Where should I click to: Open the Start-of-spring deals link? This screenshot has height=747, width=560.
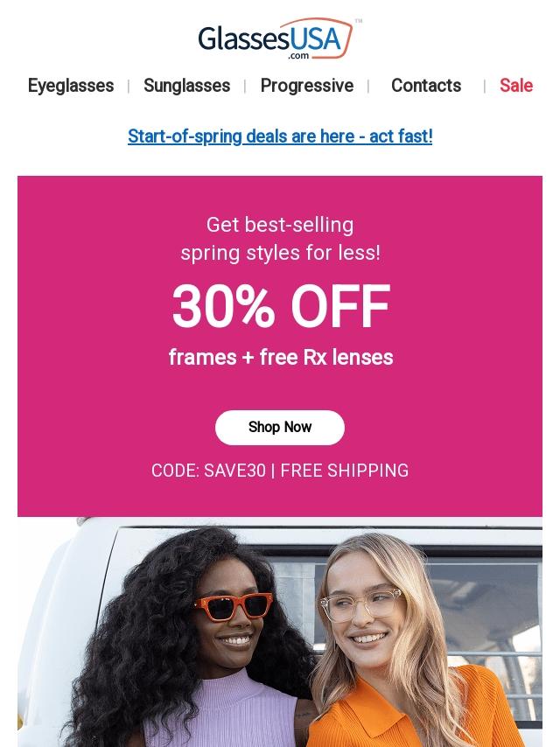[280, 136]
